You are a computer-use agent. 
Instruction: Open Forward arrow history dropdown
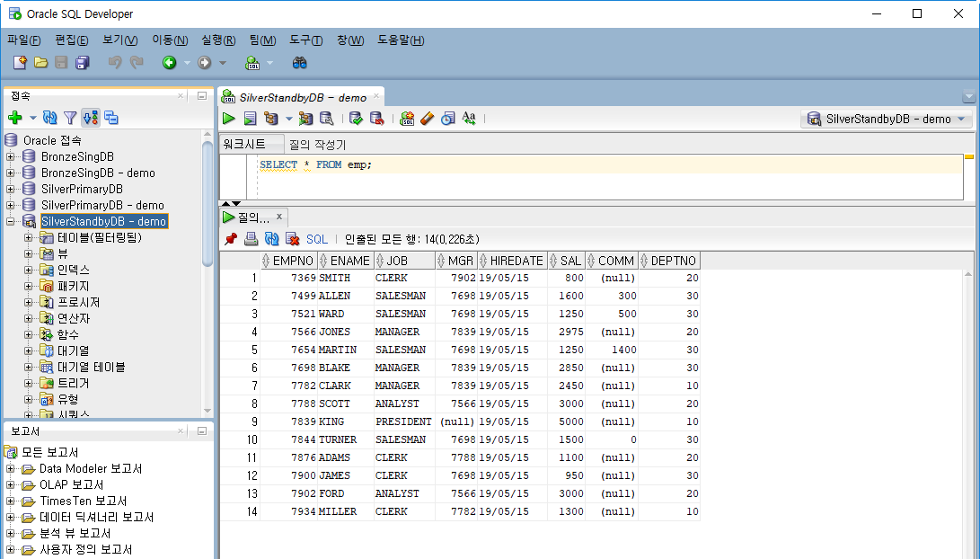222,63
